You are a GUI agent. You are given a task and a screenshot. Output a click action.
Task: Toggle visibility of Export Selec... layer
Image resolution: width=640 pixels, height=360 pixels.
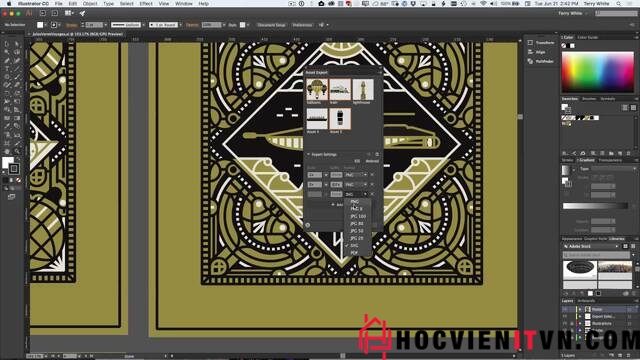[565, 316]
